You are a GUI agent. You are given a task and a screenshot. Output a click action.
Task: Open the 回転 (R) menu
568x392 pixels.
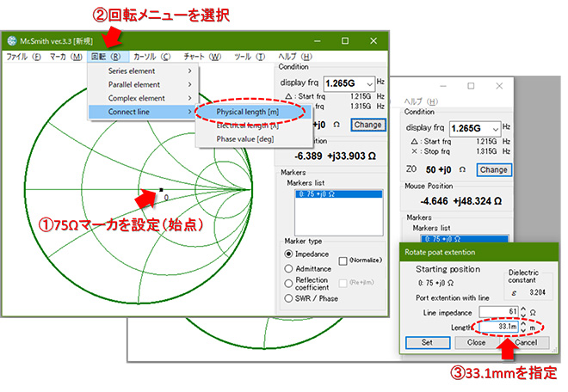[x=106, y=57]
